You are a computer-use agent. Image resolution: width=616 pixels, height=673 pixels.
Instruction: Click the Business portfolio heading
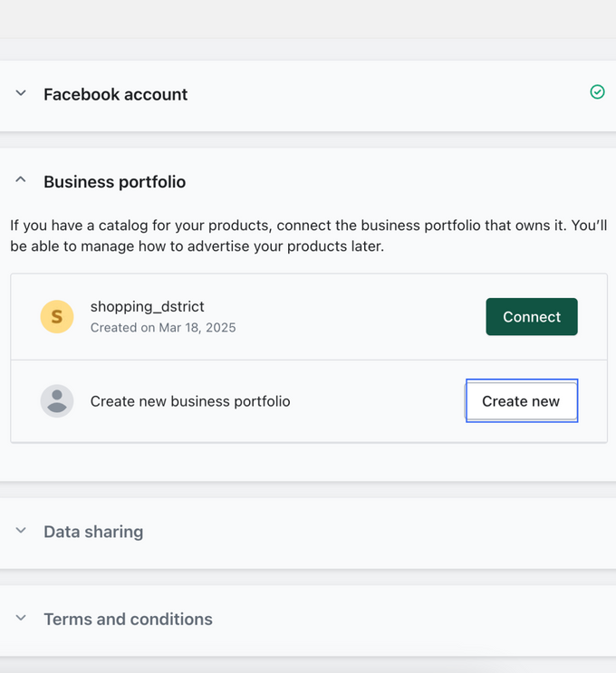click(x=114, y=182)
